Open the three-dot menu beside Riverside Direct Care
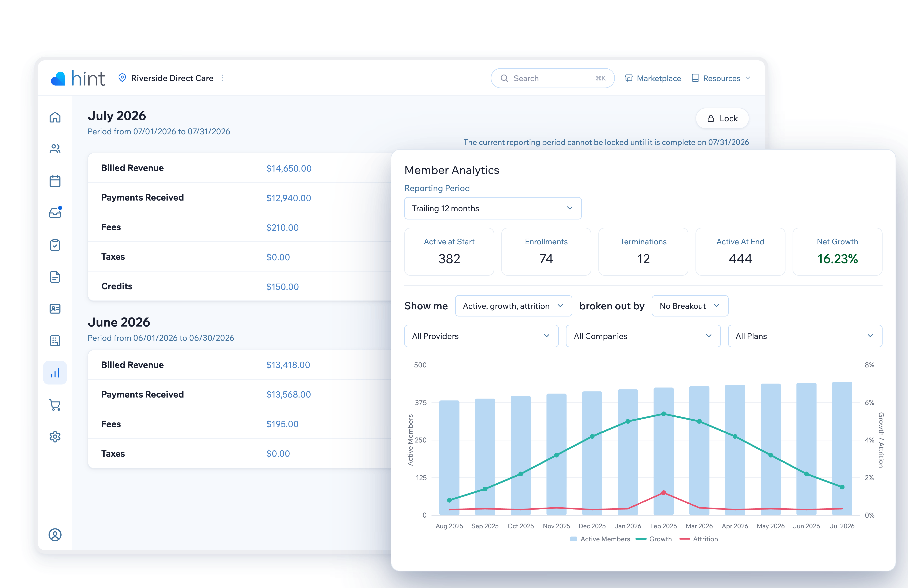 (x=222, y=78)
